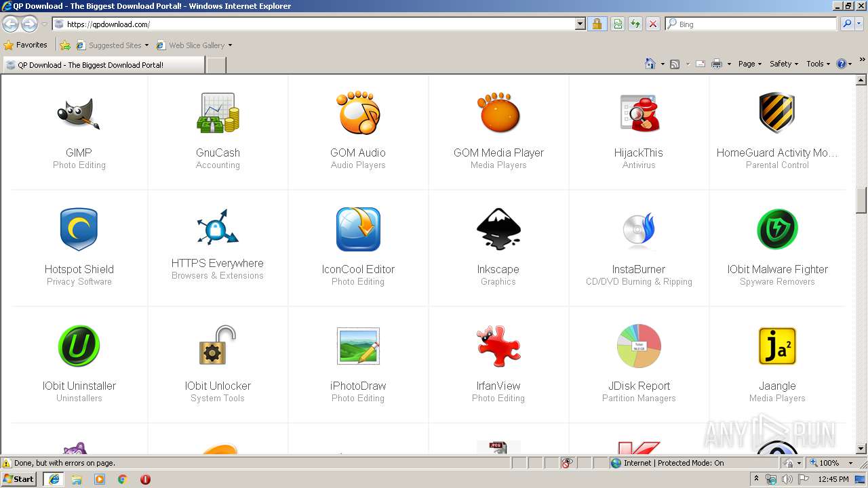This screenshot has height=488, width=868.
Task: Expand the Suggested Sites dropdown
Action: point(146,45)
